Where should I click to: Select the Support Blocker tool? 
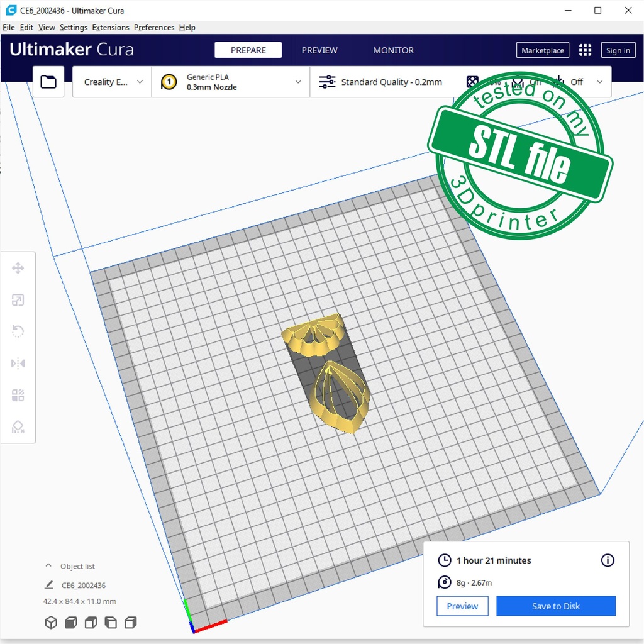18,427
